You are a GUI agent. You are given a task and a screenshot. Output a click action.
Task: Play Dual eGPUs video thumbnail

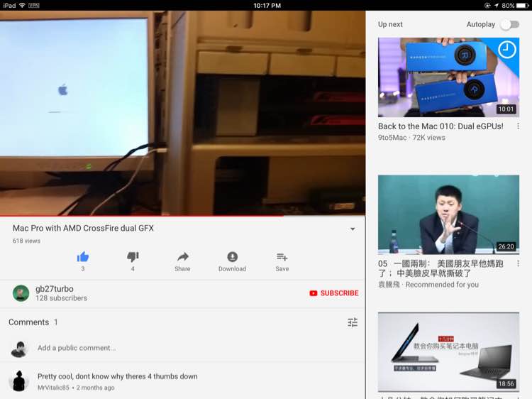click(x=448, y=77)
